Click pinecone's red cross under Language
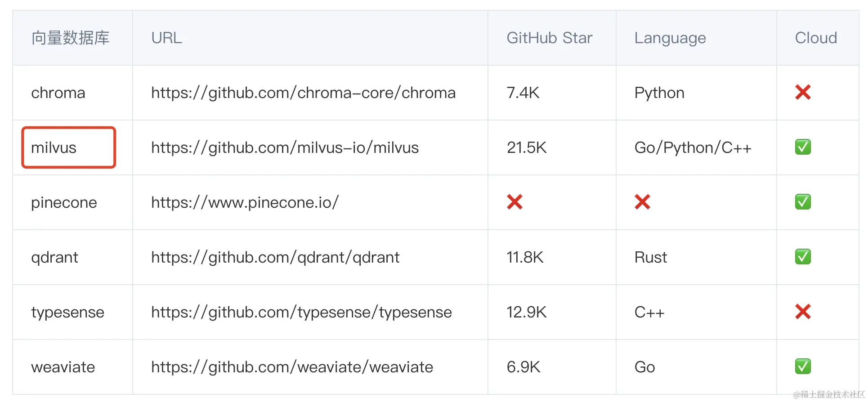 pos(642,202)
